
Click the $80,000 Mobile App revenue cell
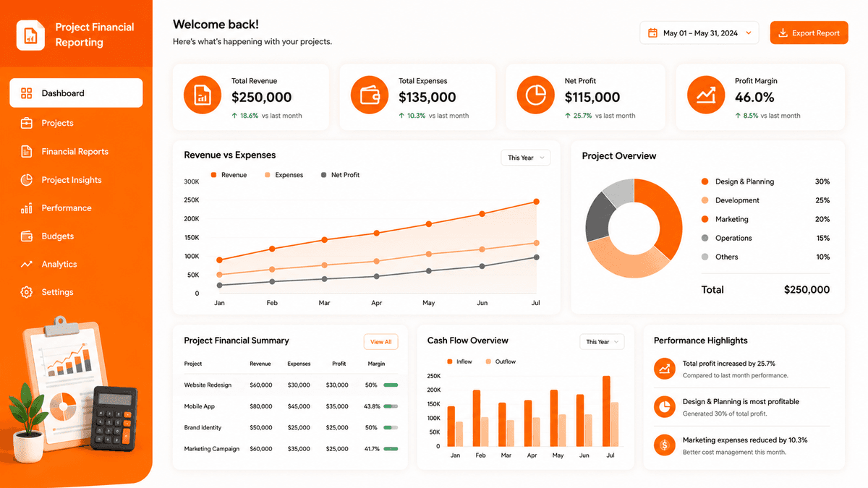260,406
